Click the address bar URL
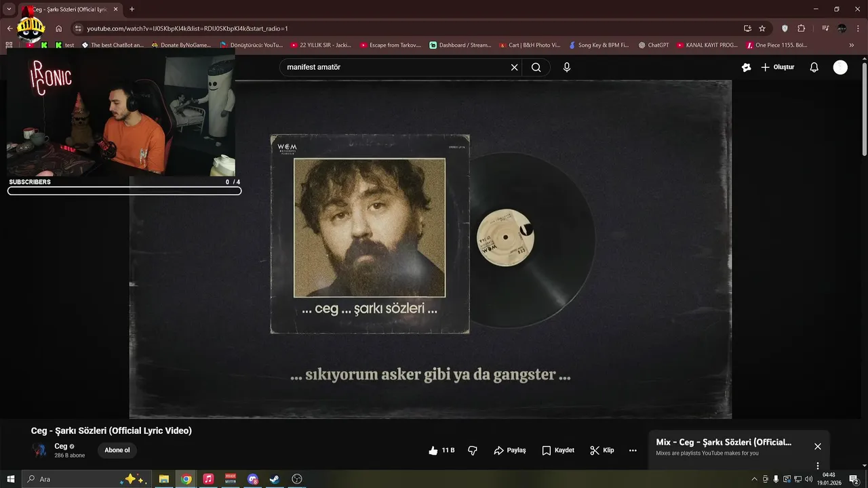This screenshot has height=488, width=868. coord(187,28)
